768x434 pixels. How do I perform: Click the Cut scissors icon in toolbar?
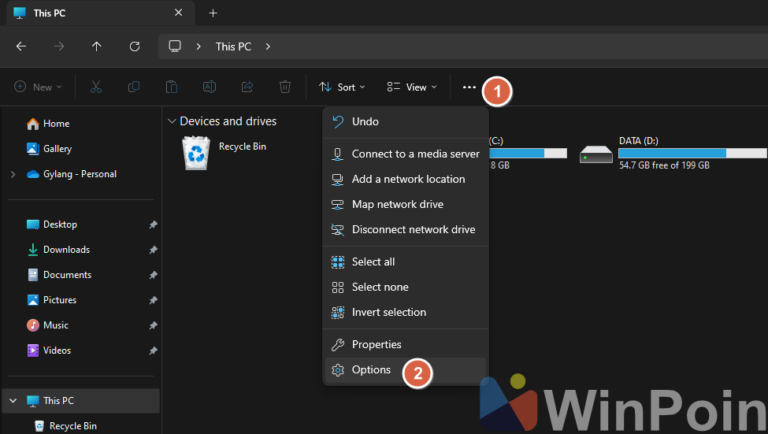pyautogui.click(x=96, y=87)
